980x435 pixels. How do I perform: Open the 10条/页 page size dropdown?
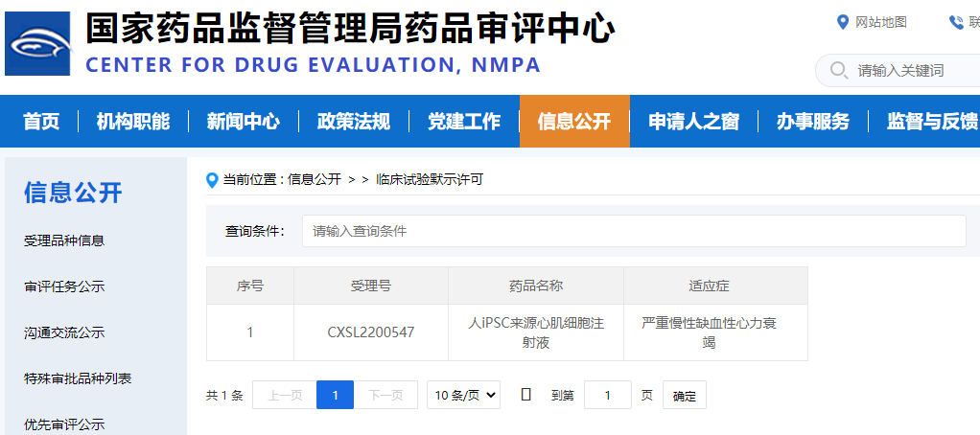point(464,395)
